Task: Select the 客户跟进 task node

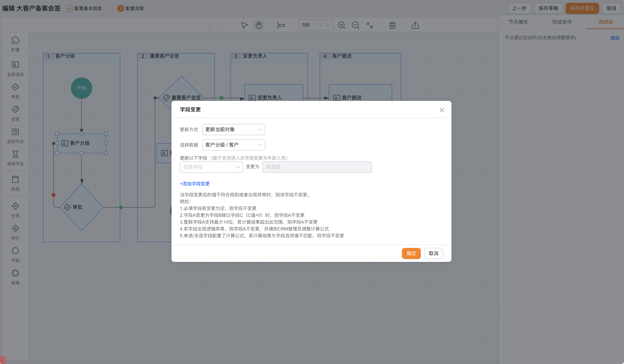Action: click(360, 93)
